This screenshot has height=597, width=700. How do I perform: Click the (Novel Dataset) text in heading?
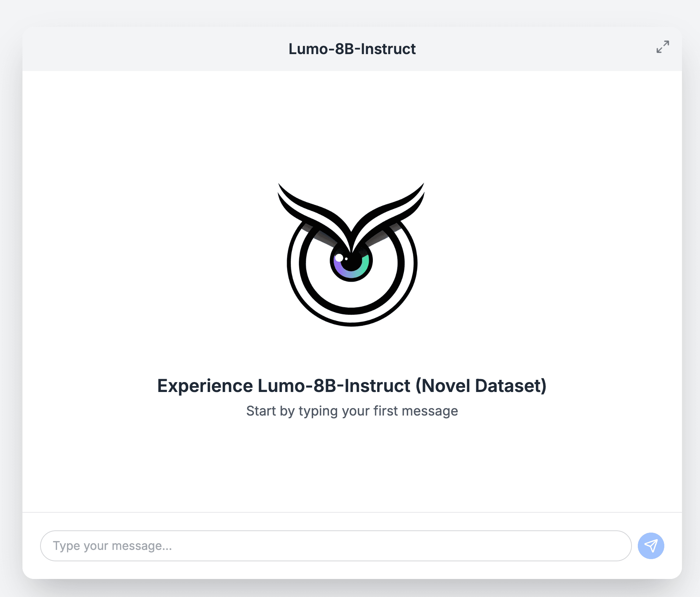481,386
